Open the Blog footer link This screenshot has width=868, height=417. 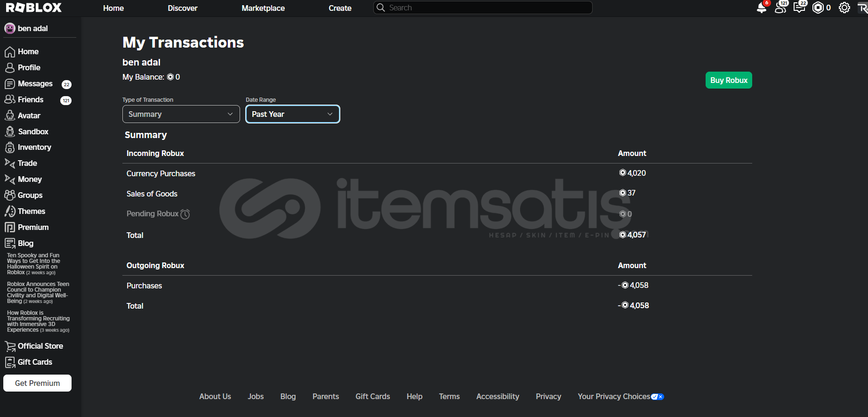pyautogui.click(x=288, y=397)
